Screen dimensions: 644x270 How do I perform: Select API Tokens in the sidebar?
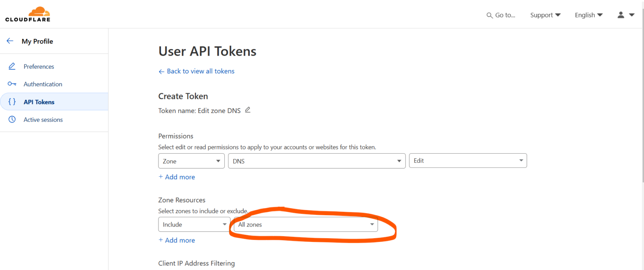pyautogui.click(x=39, y=102)
